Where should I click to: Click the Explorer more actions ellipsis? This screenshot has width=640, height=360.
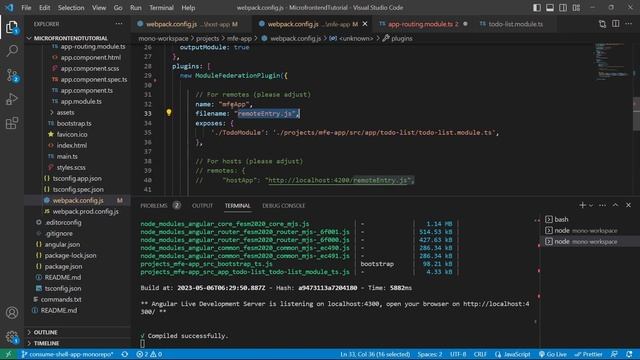pyautogui.click(x=119, y=24)
